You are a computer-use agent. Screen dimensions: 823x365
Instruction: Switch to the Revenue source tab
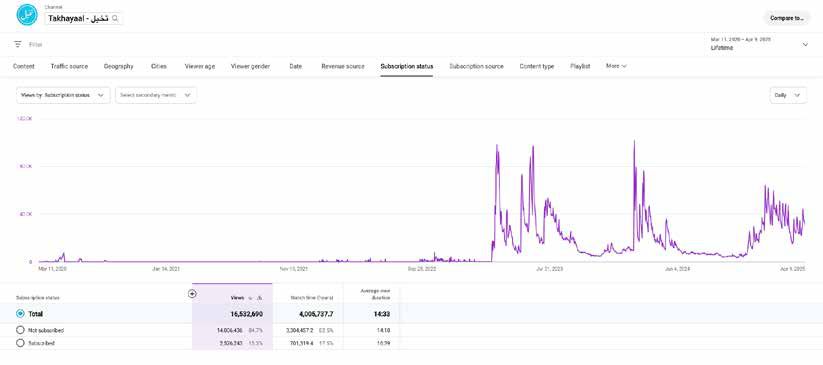pos(343,66)
